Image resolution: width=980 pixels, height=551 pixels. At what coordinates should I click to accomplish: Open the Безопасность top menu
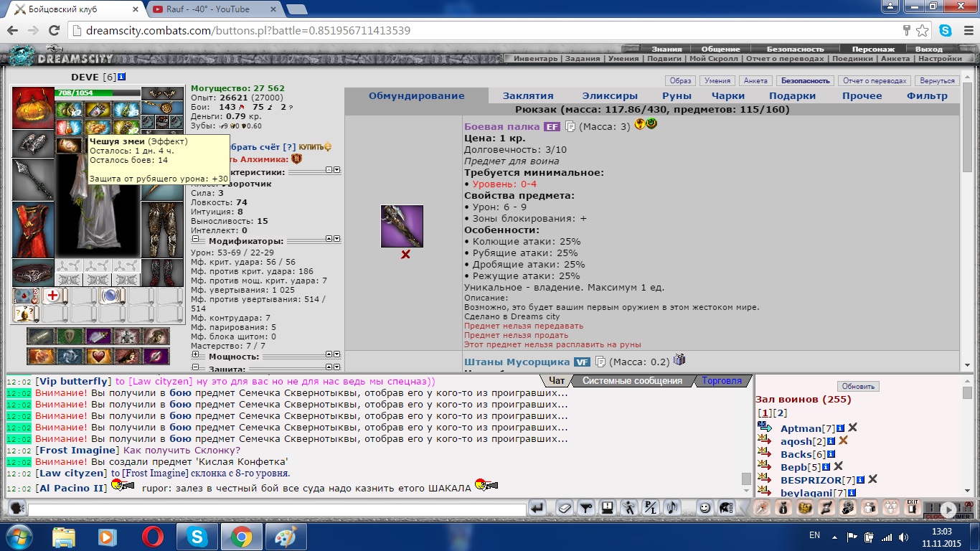[795, 49]
